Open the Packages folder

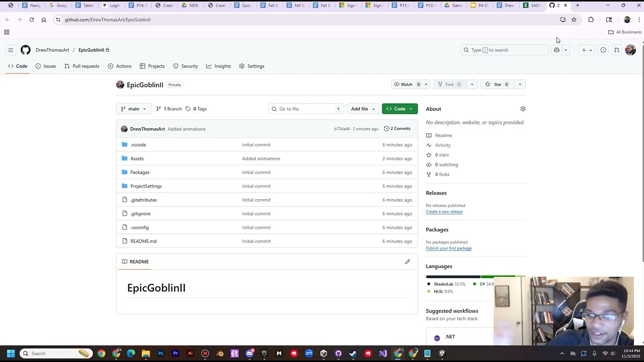tap(140, 172)
